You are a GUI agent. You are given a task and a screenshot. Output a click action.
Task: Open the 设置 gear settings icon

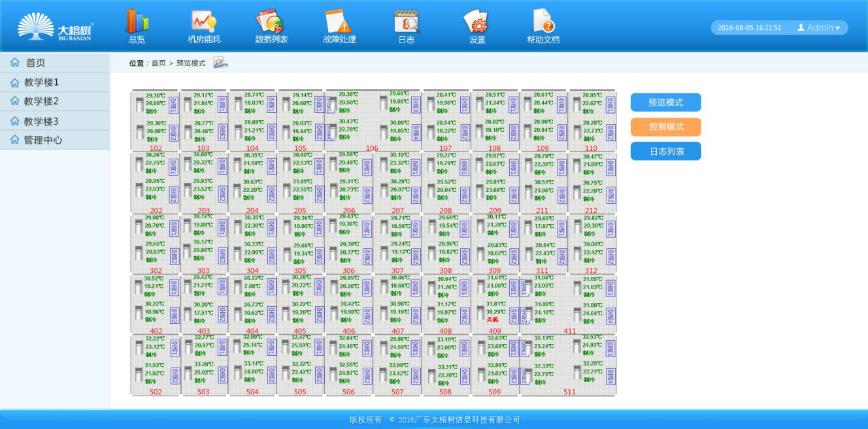pos(476,21)
